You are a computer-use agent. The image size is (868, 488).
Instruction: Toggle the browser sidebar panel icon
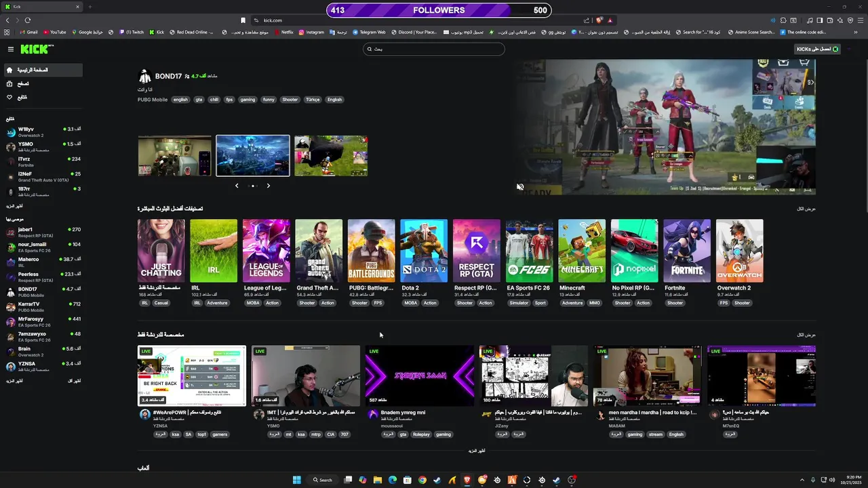click(820, 20)
